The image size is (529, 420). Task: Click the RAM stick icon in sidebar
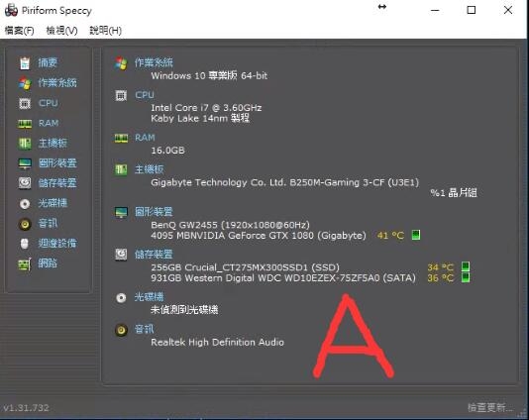[25, 124]
